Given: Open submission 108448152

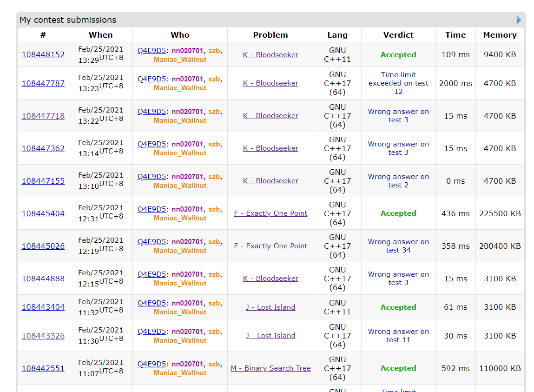Looking at the screenshot, I should click(43, 54).
